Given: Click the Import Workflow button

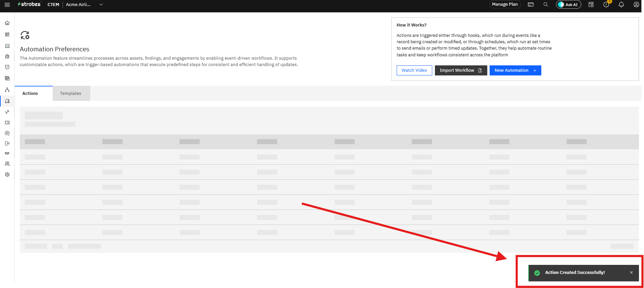Looking at the screenshot, I should click(461, 70).
